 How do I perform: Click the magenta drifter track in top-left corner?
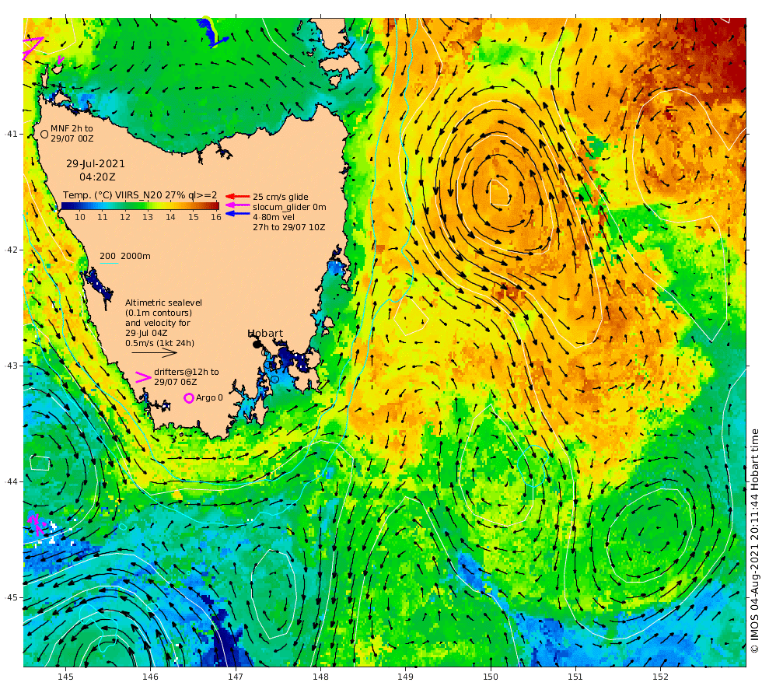[32, 47]
